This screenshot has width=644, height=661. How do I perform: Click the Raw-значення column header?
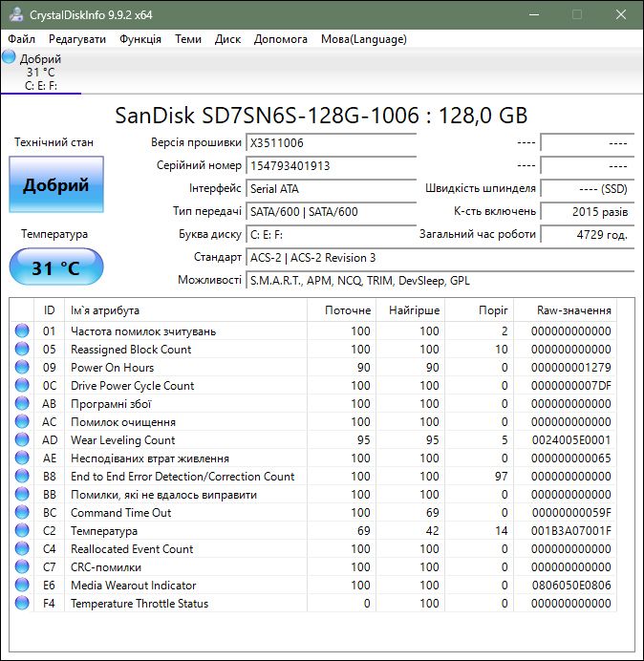click(565, 310)
